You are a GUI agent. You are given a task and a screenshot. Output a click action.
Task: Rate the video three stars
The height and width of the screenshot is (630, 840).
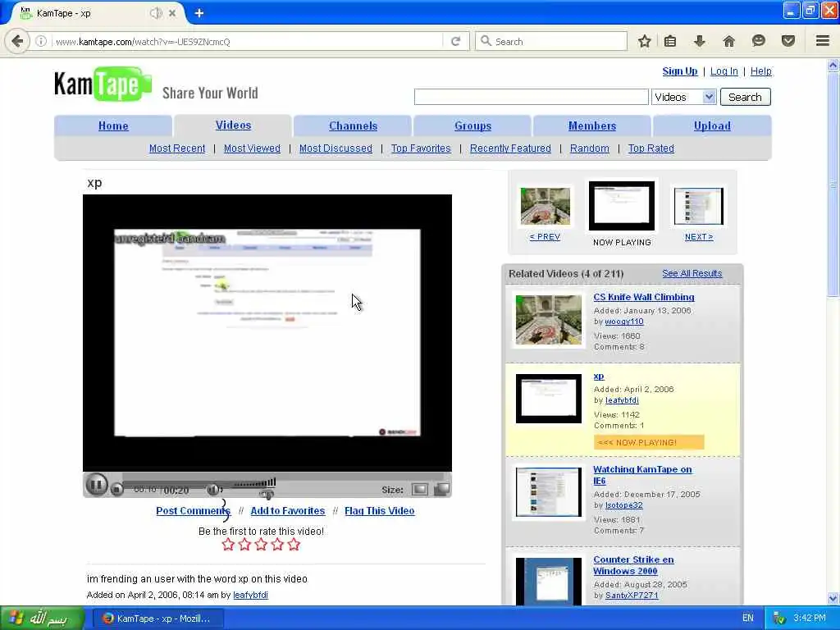click(261, 545)
